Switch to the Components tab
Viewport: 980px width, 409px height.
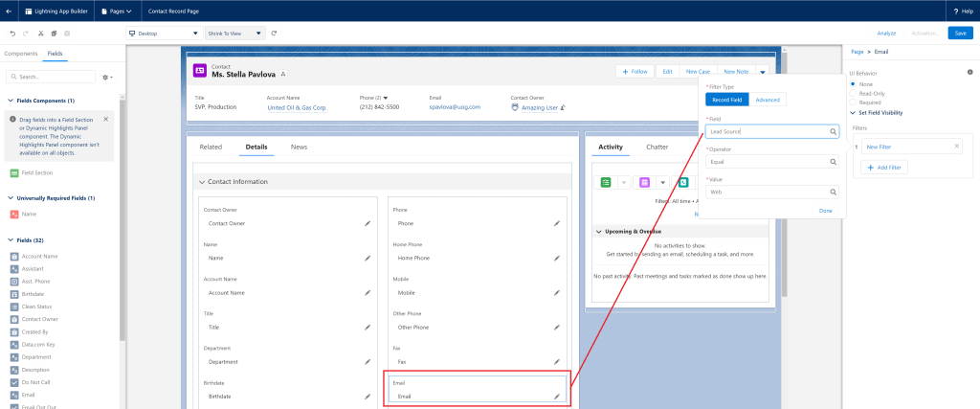pos(21,54)
